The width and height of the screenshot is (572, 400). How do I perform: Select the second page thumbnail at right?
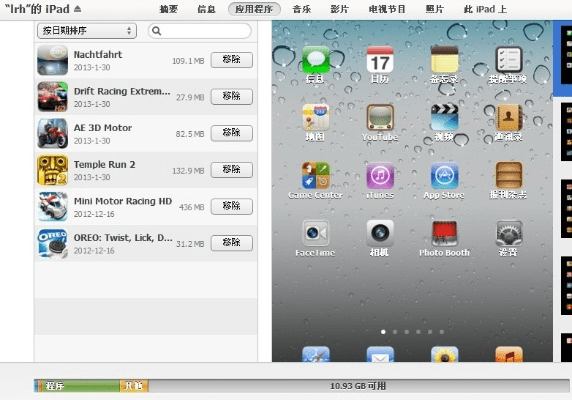(x=567, y=132)
